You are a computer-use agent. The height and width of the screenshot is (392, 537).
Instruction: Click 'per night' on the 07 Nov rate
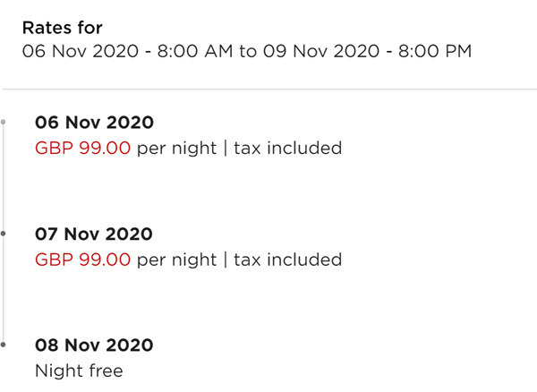click(x=176, y=260)
